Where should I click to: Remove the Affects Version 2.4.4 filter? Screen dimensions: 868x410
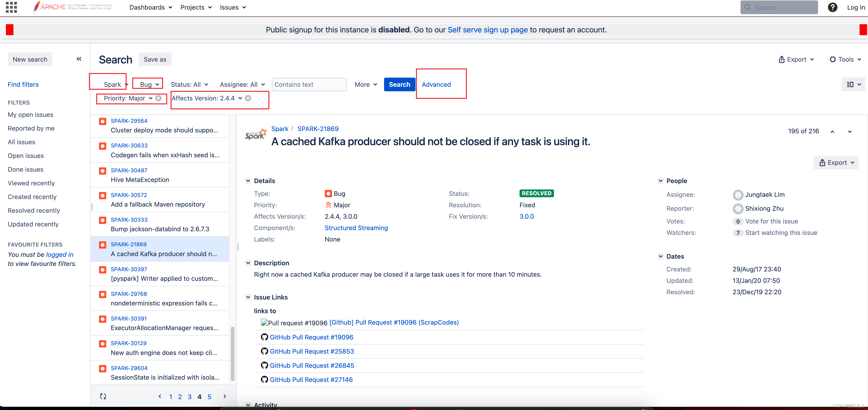pyautogui.click(x=248, y=98)
